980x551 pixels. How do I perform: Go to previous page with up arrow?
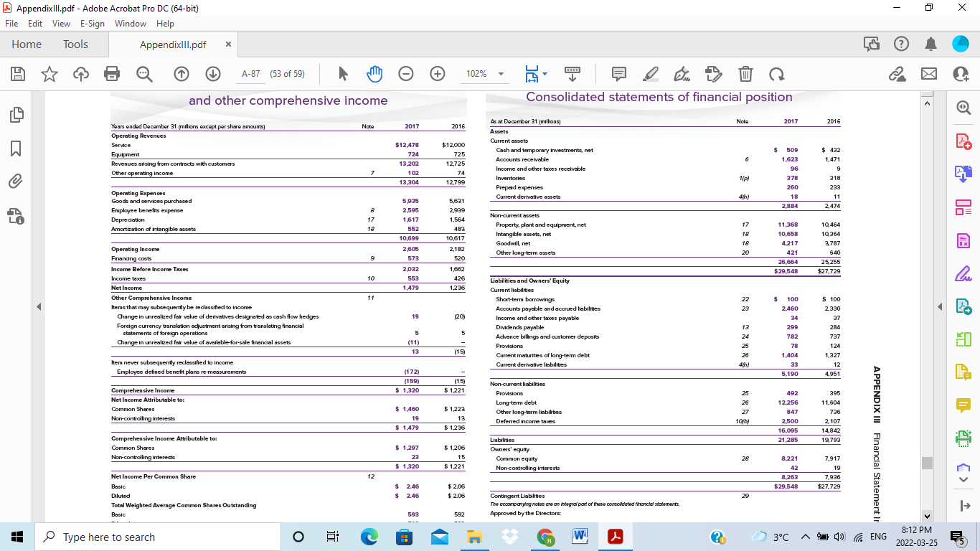pos(182,73)
